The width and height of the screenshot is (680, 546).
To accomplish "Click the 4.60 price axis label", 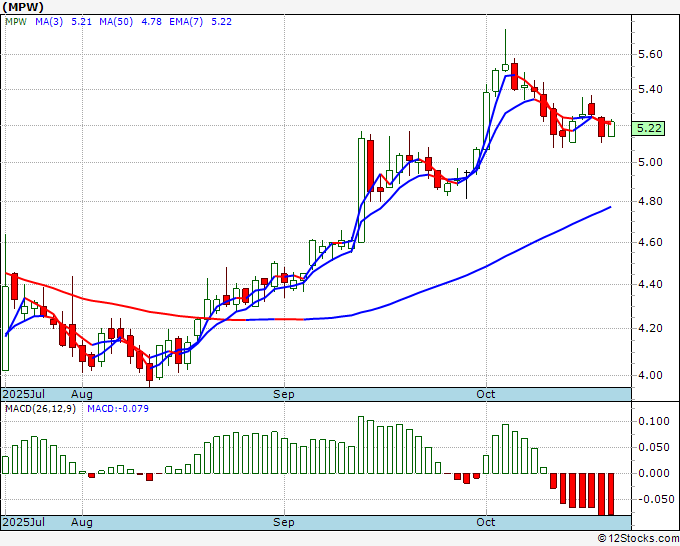I will point(650,242).
